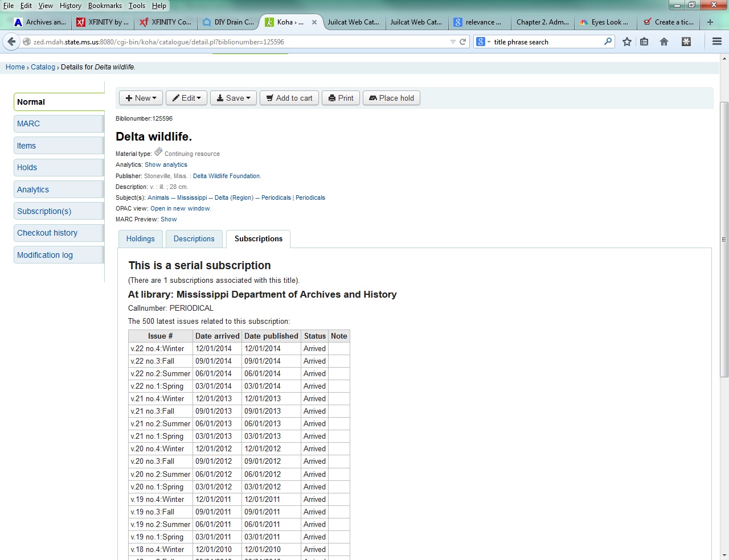This screenshot has height=560, width=729.
Task: Click the browser back arrow button
Action: [x=11, y=42]
